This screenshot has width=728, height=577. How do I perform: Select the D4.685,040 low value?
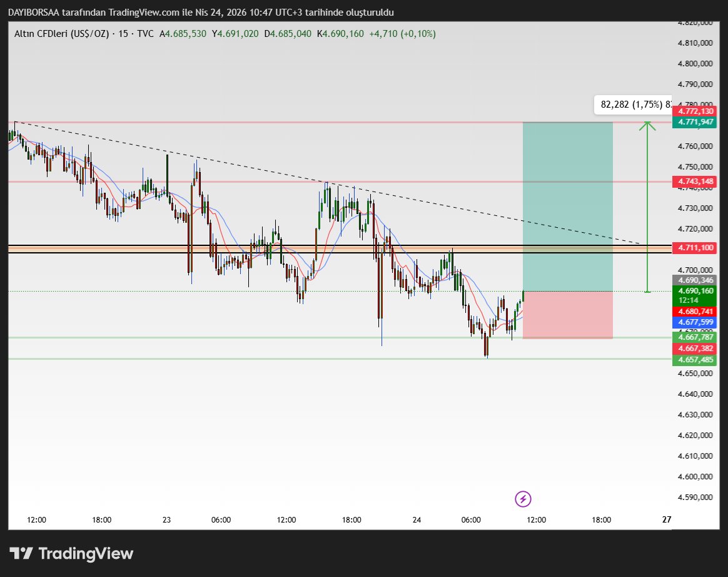coord(288,33)
